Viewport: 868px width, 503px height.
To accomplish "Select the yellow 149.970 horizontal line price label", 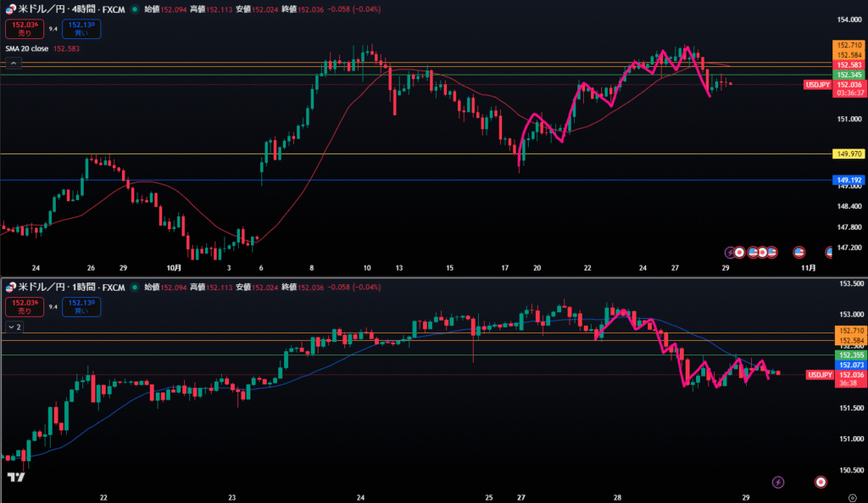I will 849,154.
